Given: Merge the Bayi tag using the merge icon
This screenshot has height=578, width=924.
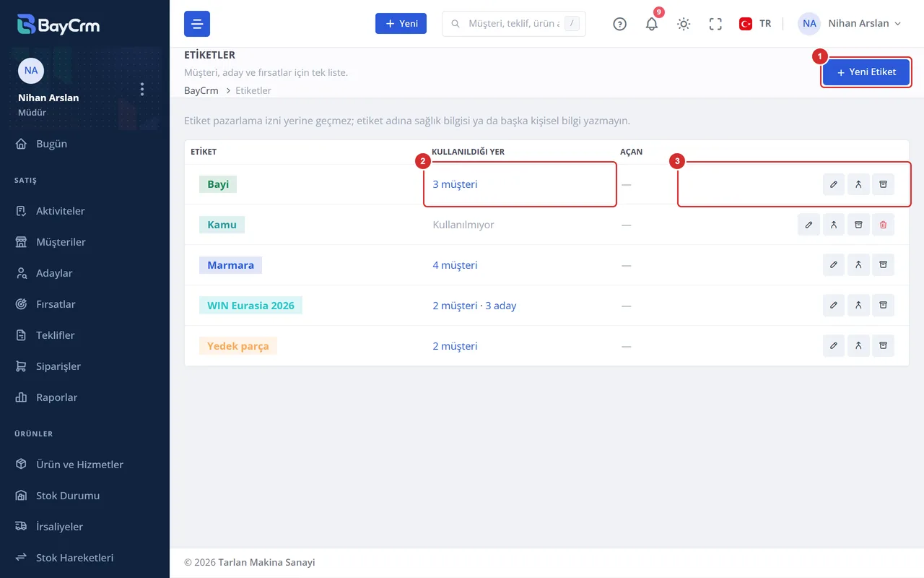Looking at the screenshot, I should pos(858,184).
